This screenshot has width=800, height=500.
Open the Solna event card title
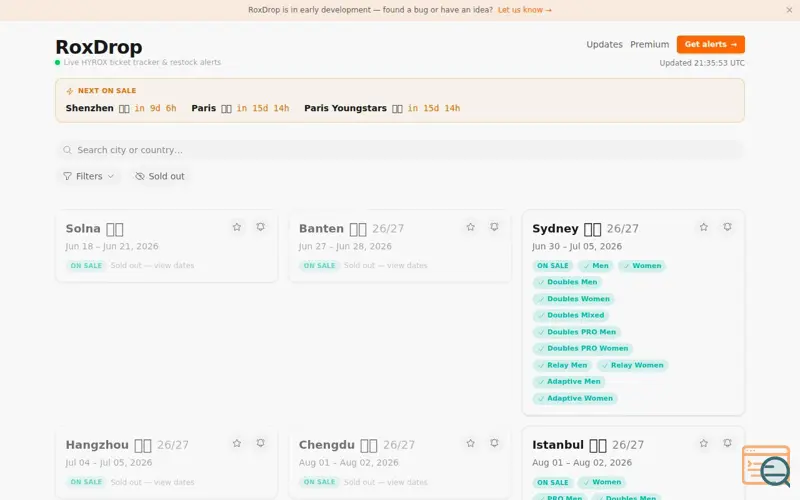(83, 229)
